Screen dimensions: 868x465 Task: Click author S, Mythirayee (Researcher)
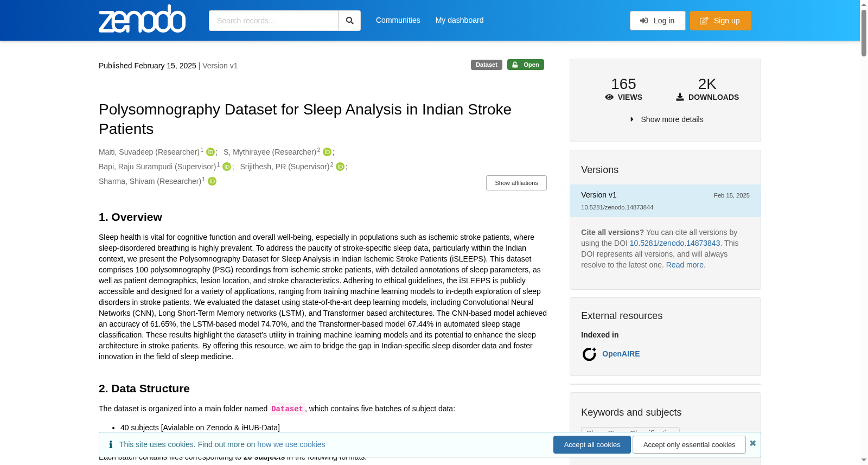270,152
